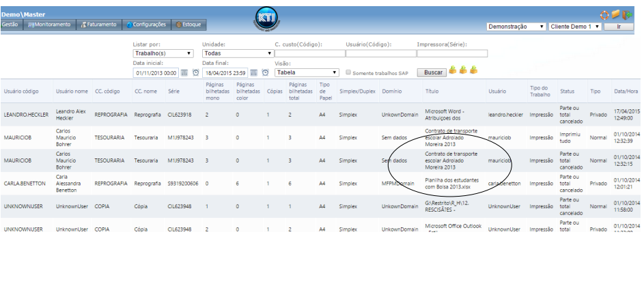Click the Usuário nome column header
This screenshot has height=297, width=644.
tap(72, 91)
